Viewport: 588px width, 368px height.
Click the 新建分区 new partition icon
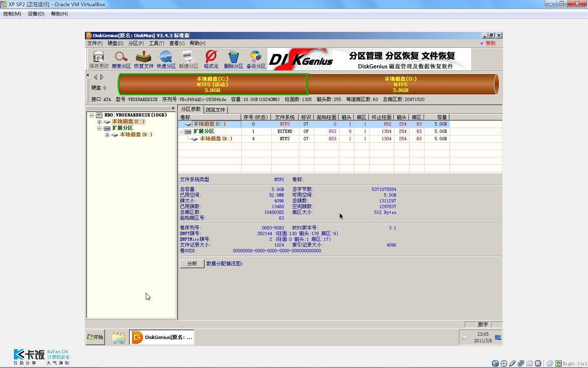188,59
